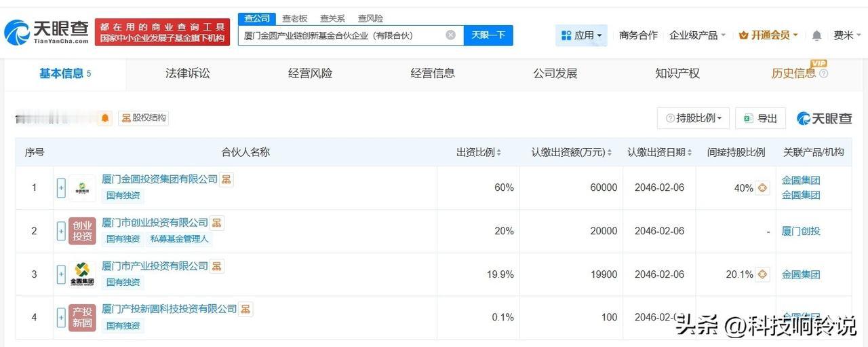Select 查公司 search mode tab

(257, 18)
